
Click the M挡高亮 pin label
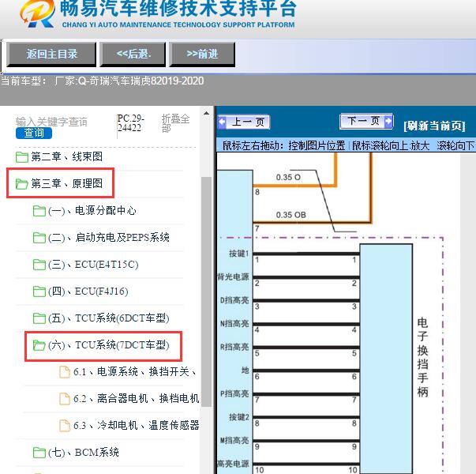[x=234, y=441]
